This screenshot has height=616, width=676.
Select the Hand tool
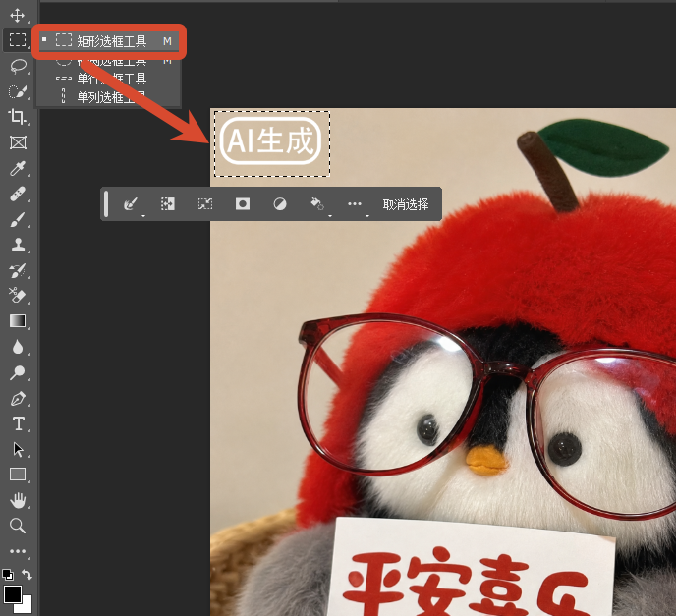point(18,500)
